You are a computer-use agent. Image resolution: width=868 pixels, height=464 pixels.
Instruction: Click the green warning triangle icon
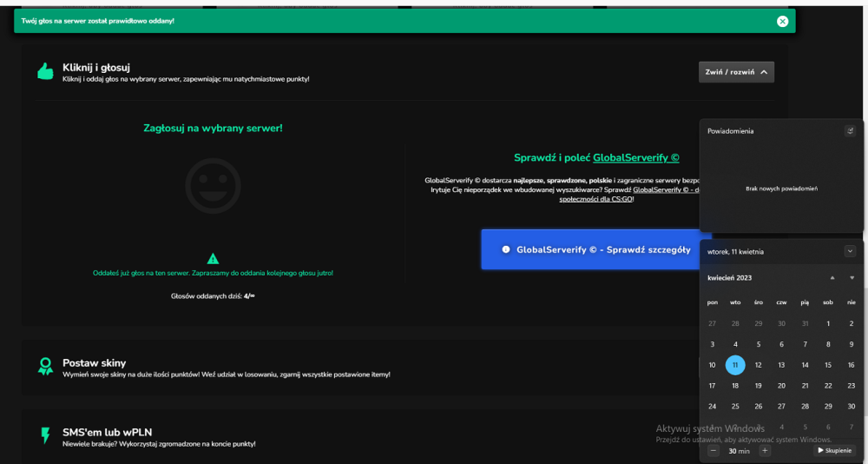(x=214, y=259)
